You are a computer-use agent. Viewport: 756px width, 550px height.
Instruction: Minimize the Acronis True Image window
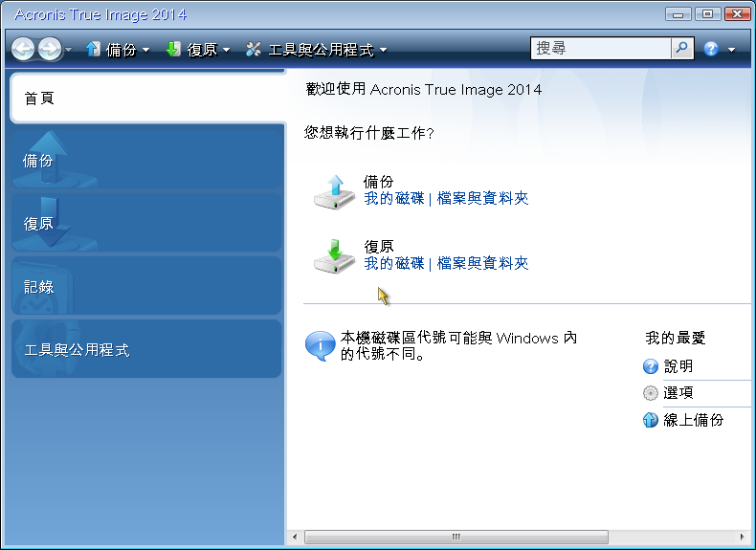tap(678, 14)
